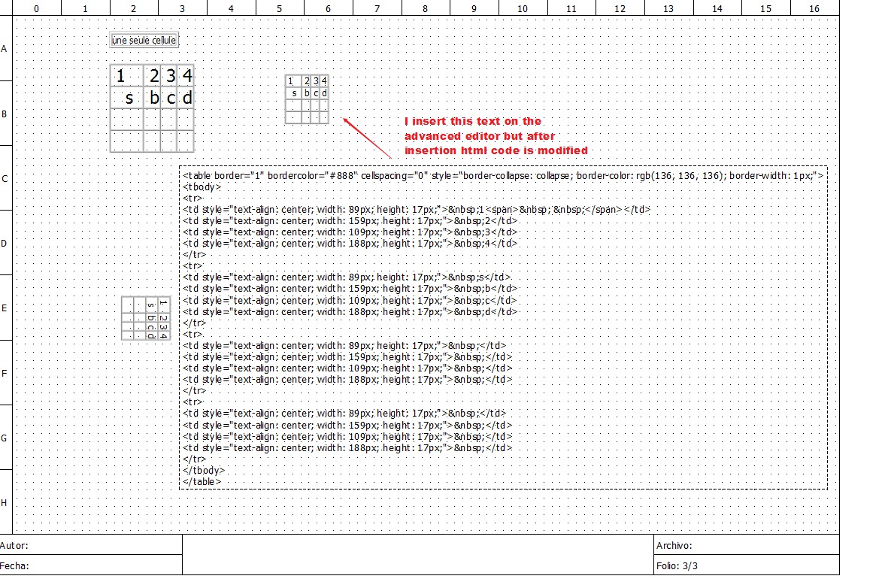Click the opening table tag line of HTML text
Viewport: 882px width, 588px height.
[x=503, y=175]
